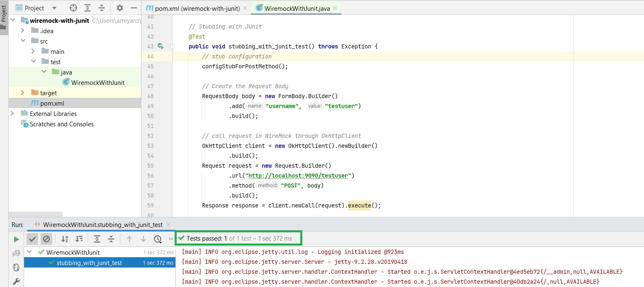Click the toggle auto-test icon

click(16, 268)
